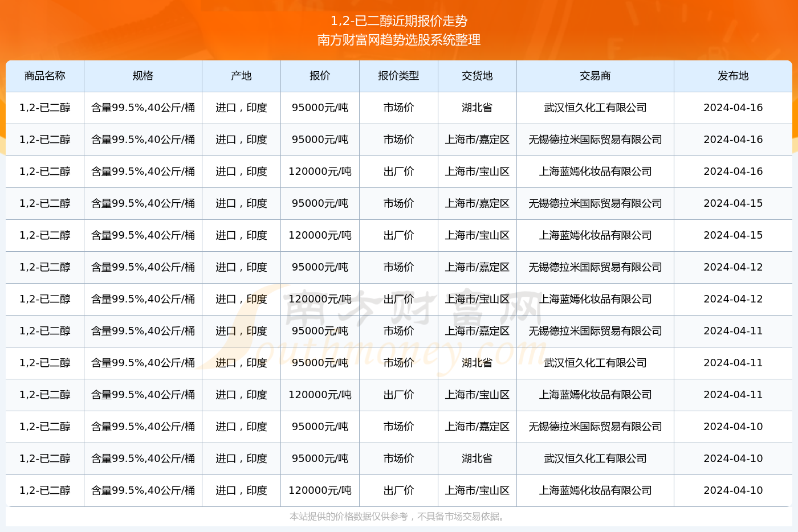Click 出厂价 in the 2024-04-15 上海蓝嫣 row

pyautogui.click(x=398, y=235)
